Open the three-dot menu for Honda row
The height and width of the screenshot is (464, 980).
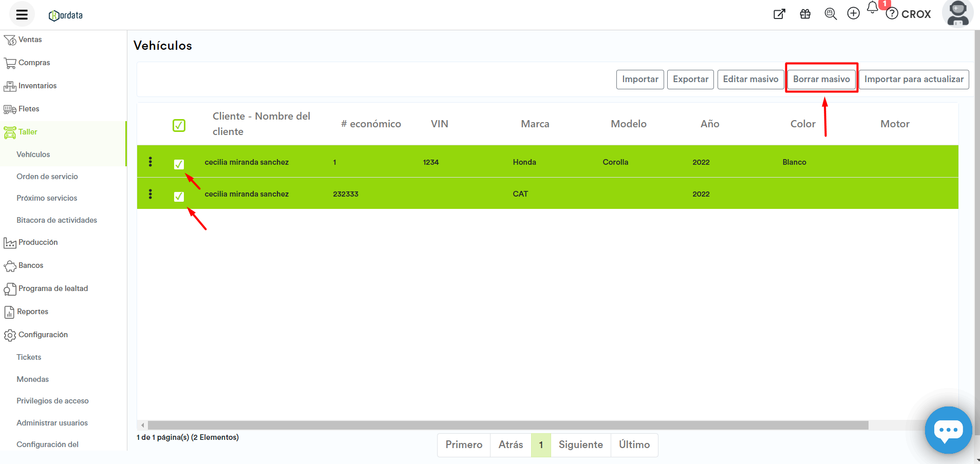(x=150, y=162)
